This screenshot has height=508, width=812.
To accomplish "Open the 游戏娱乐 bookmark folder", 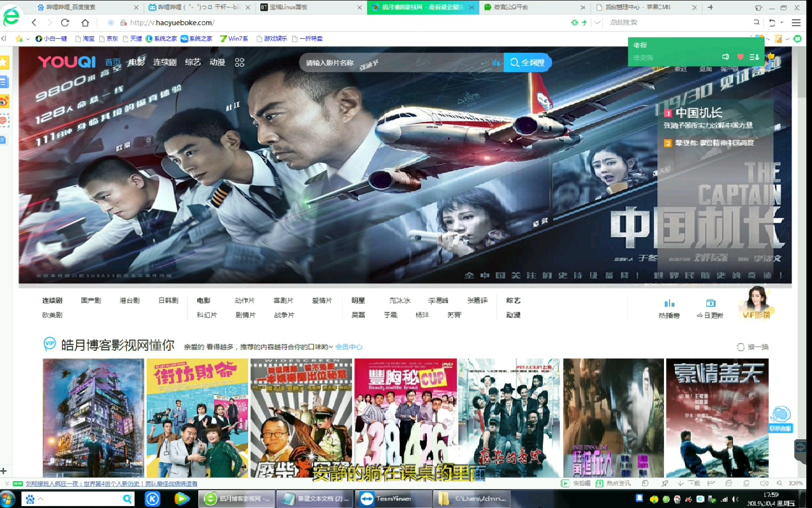I will [272, 39].
